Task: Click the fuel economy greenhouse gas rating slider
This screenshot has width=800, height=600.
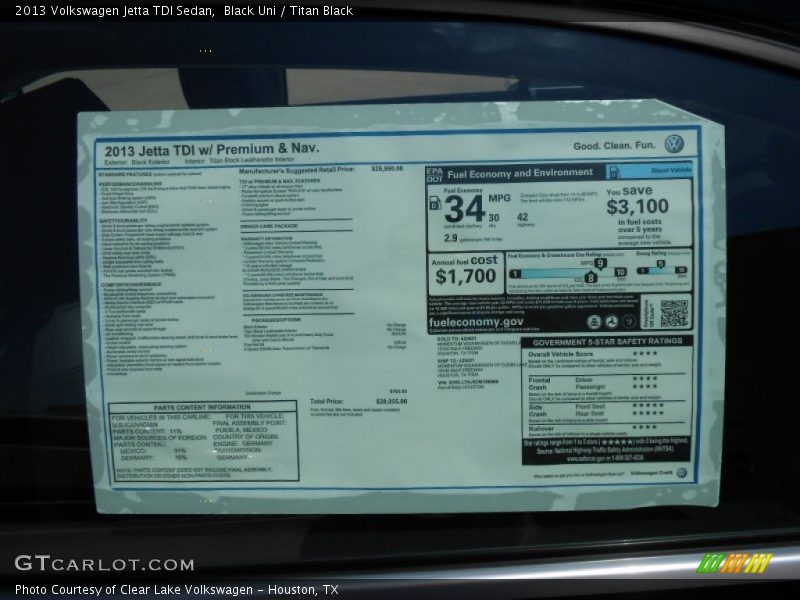Action: 568,274
